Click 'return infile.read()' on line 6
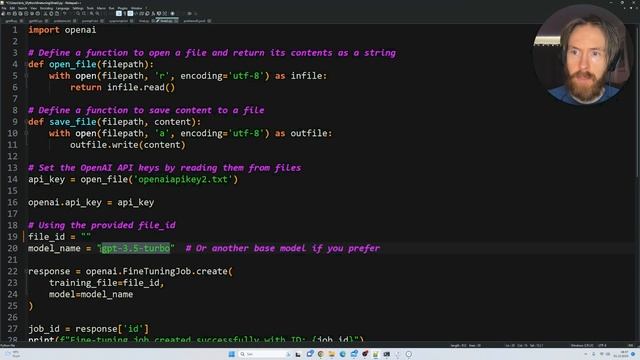 pyautogui.click(x=122, y=87)
